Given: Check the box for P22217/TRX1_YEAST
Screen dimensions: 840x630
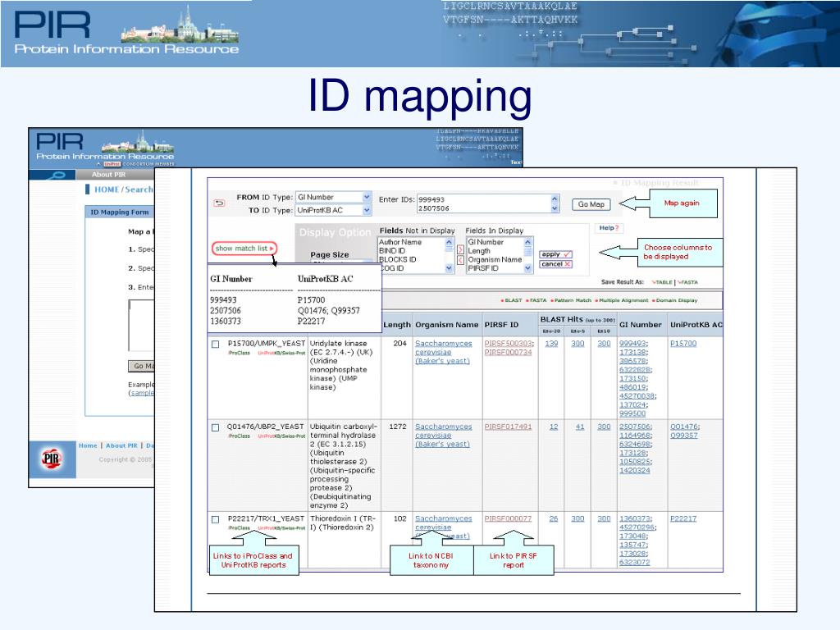Looking at the screenshot, I should [216, 519].
